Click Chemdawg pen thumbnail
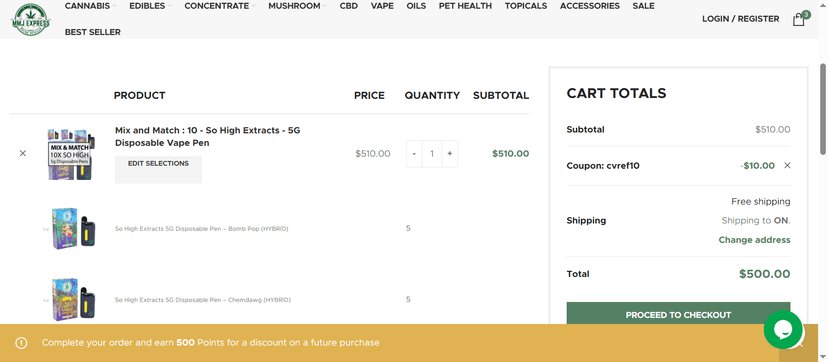 pyautogui.click(x=72, y=300)
